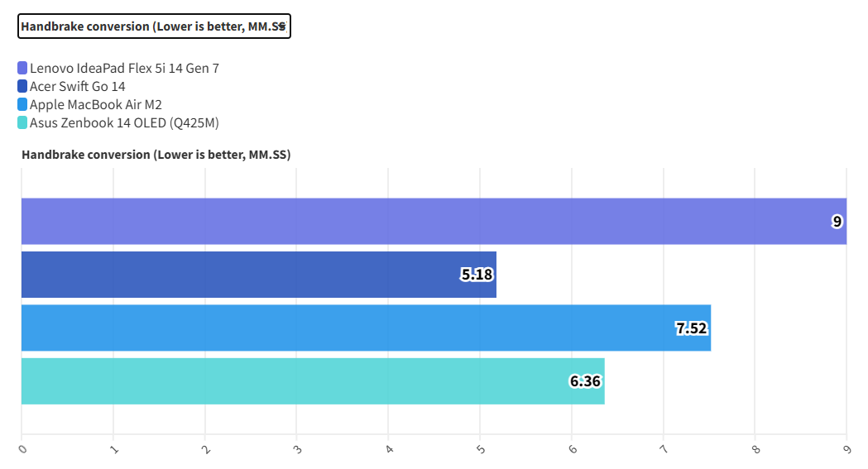Screen dimensions: 868x469
Task: Toggle the Acer Swift Go 14 legend label
Action: tap(78, 86)
